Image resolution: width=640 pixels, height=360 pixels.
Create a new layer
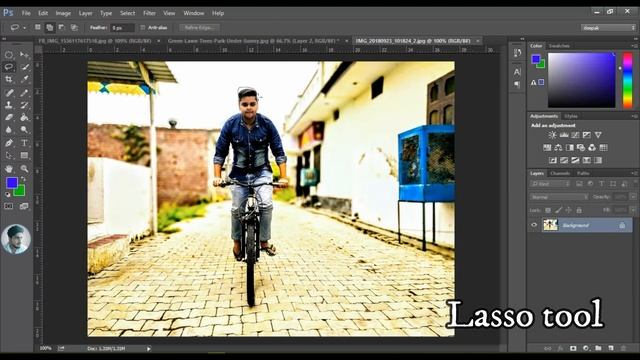611,348
